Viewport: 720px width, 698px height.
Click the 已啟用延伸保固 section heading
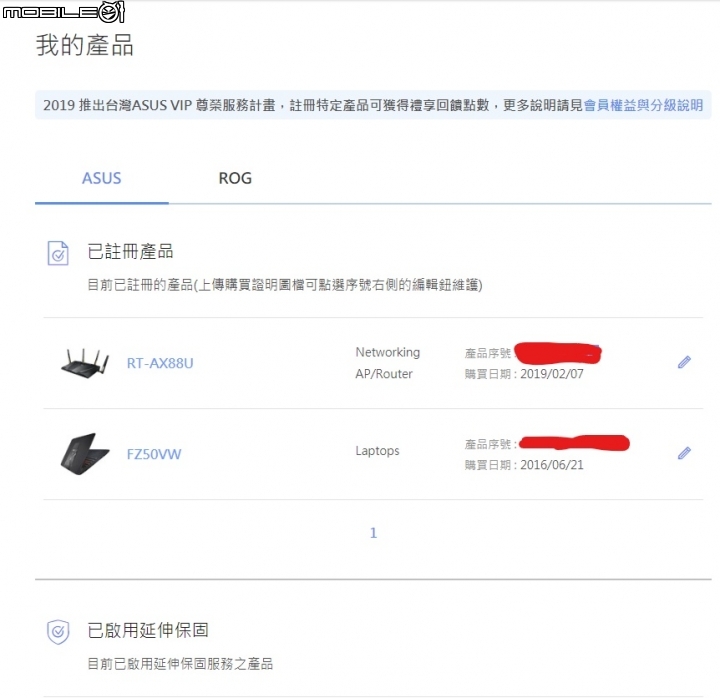pos(148,630)
